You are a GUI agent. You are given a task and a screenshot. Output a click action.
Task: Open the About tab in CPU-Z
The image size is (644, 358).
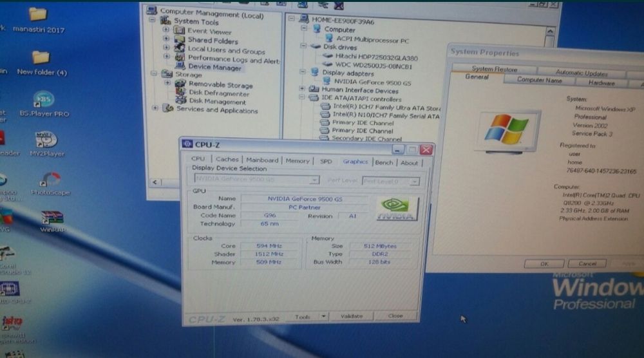409,163
